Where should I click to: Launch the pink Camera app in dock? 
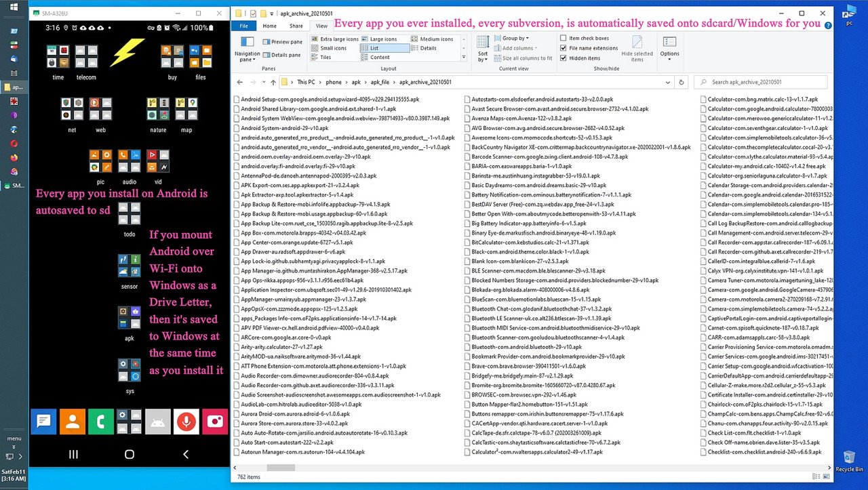tap(215, 422)
